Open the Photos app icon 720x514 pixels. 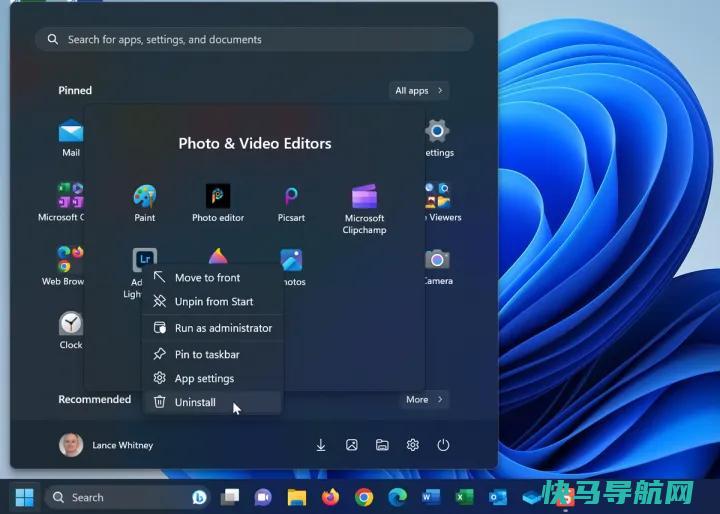click(291, 260)
